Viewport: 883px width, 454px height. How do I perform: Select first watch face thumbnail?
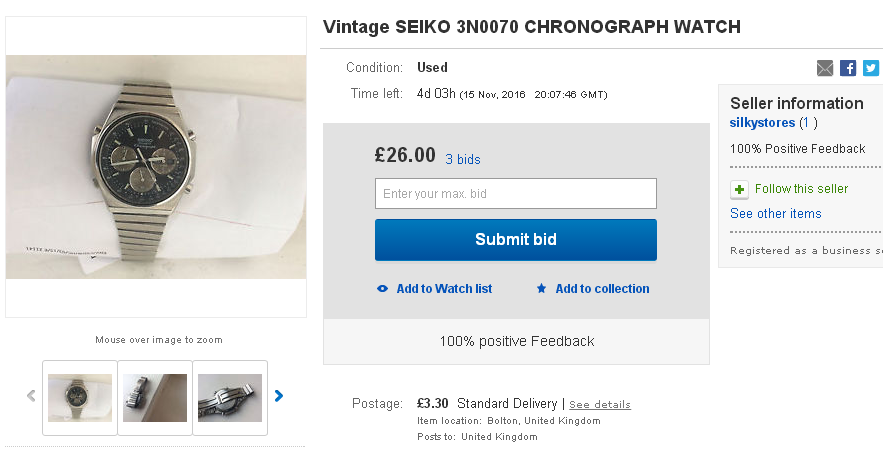coord(80,397)
